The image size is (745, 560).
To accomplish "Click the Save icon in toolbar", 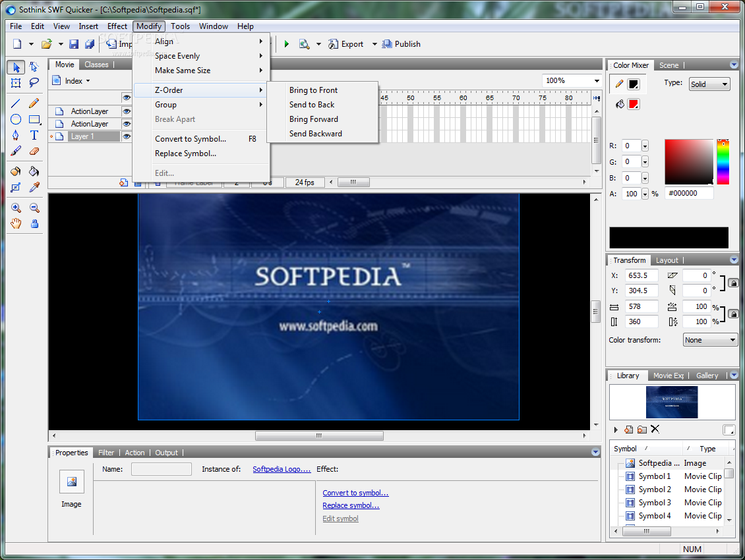I will [74, 44].
